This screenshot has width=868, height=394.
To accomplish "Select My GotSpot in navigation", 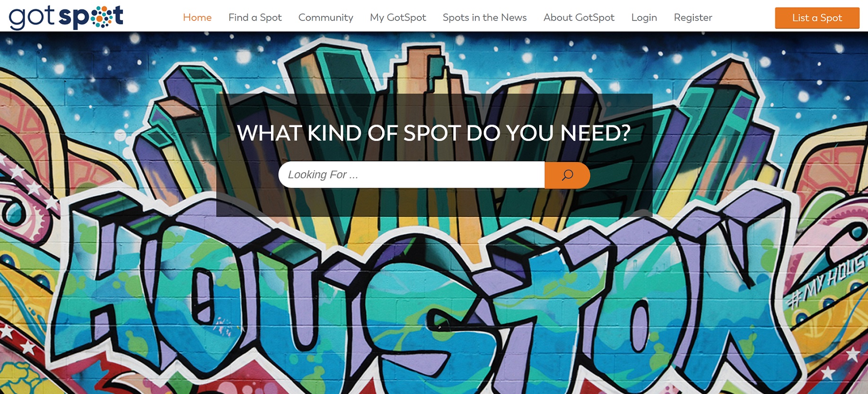I will coord(398,18).
